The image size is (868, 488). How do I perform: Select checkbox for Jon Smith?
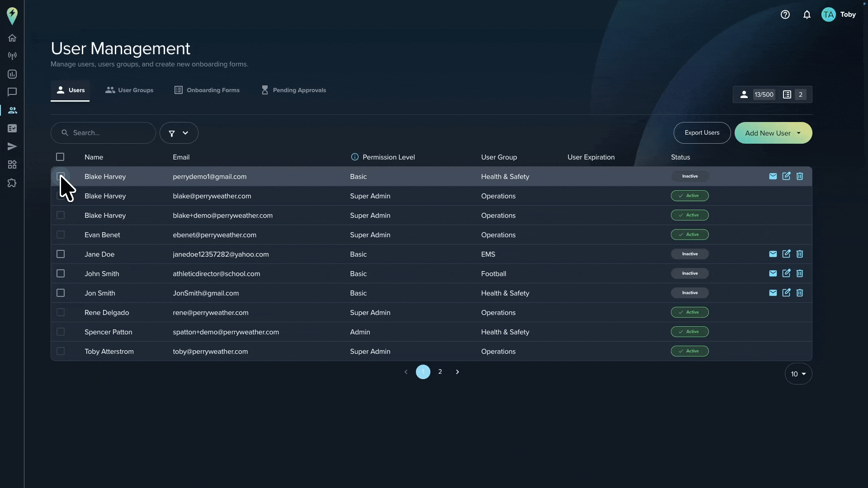coord(61,293)
